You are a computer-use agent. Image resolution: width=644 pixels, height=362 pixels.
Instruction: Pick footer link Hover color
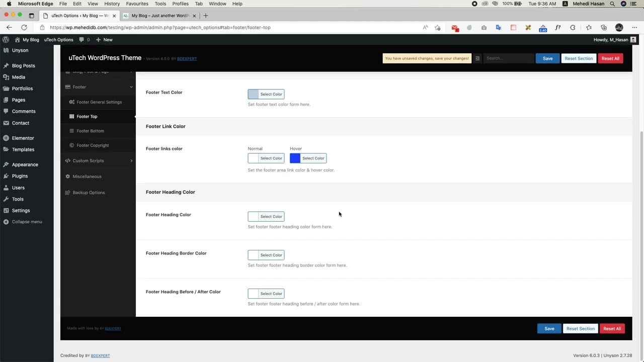pyautogui.click(x=308, y=158)
